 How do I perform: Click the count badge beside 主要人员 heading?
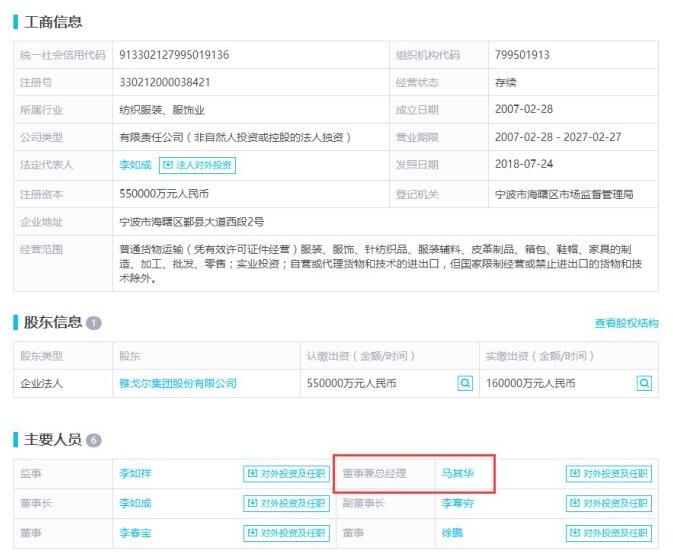[94, 440]
